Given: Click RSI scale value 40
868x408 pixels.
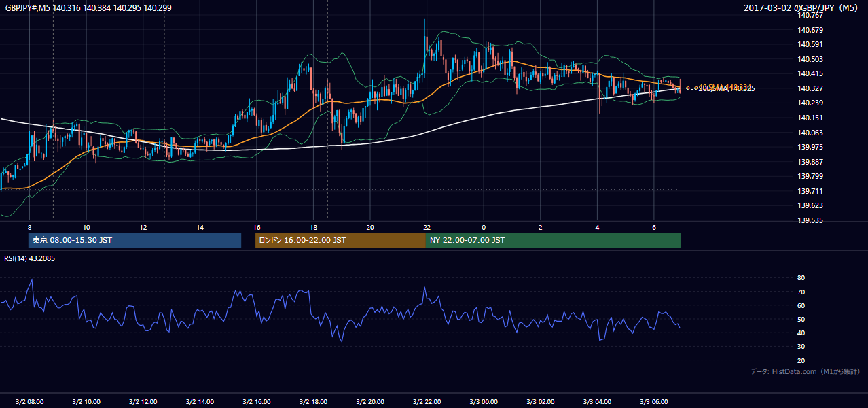Looking at the screenshot, I should tap(801, 333).
